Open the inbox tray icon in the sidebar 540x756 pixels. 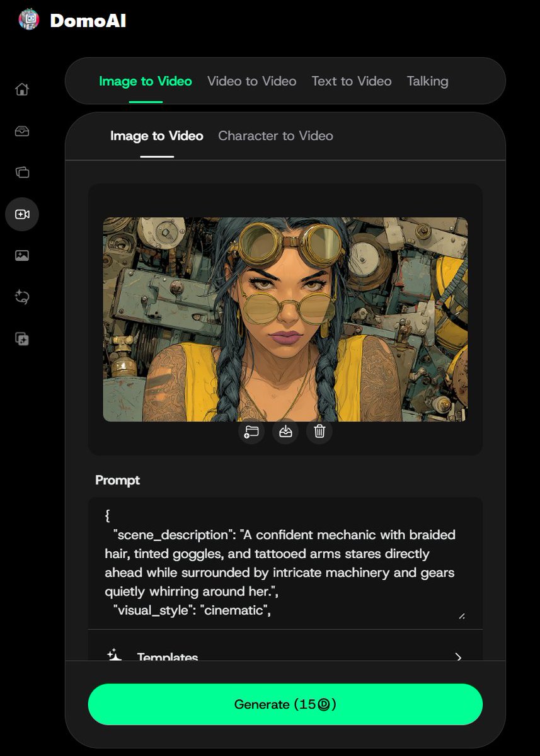click(22, 131)
